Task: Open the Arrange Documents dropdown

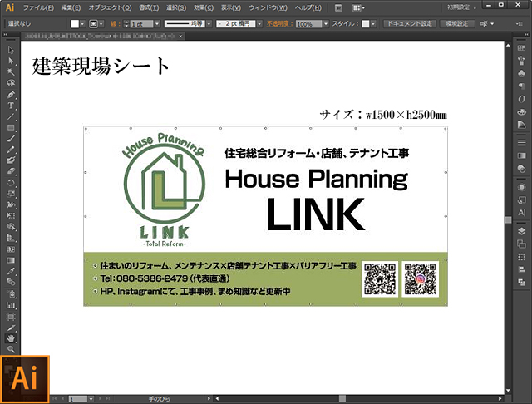Action: point(358,7)
